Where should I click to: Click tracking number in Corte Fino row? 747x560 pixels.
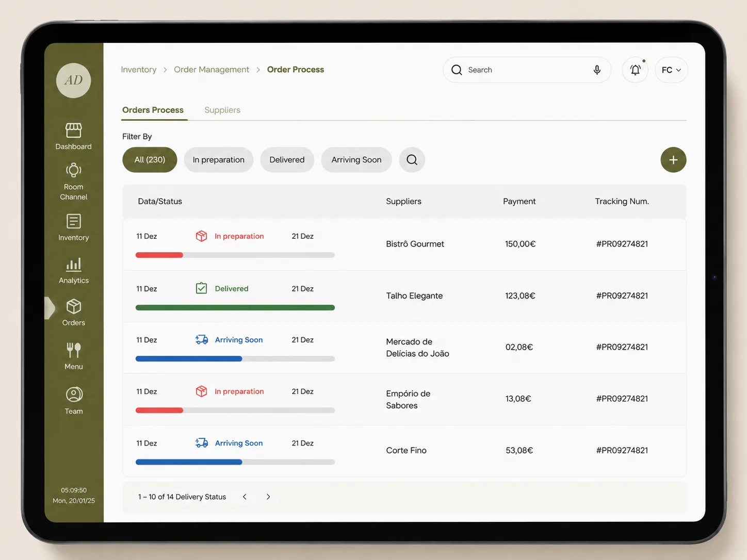click(x=622, y=450)
